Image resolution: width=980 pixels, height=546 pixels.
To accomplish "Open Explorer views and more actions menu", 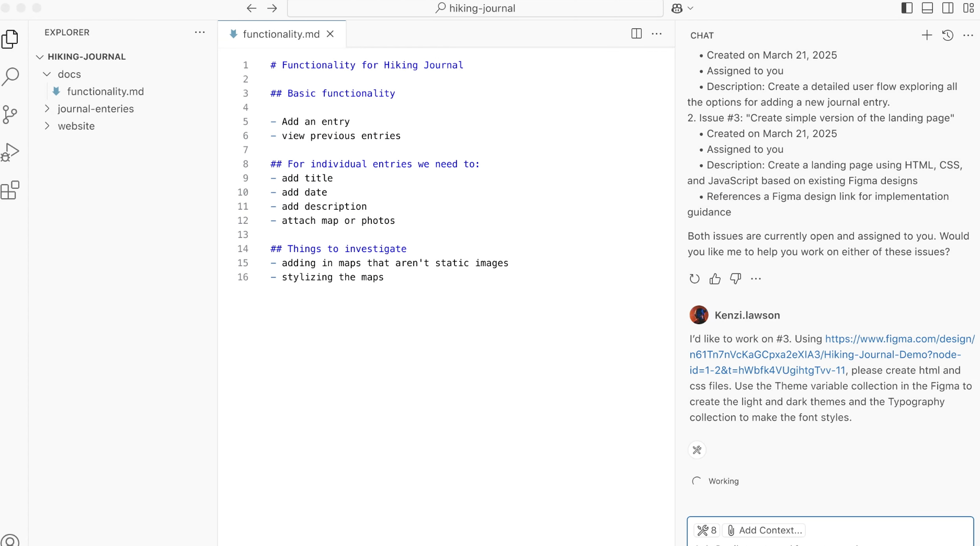I will tap(200, 32).
